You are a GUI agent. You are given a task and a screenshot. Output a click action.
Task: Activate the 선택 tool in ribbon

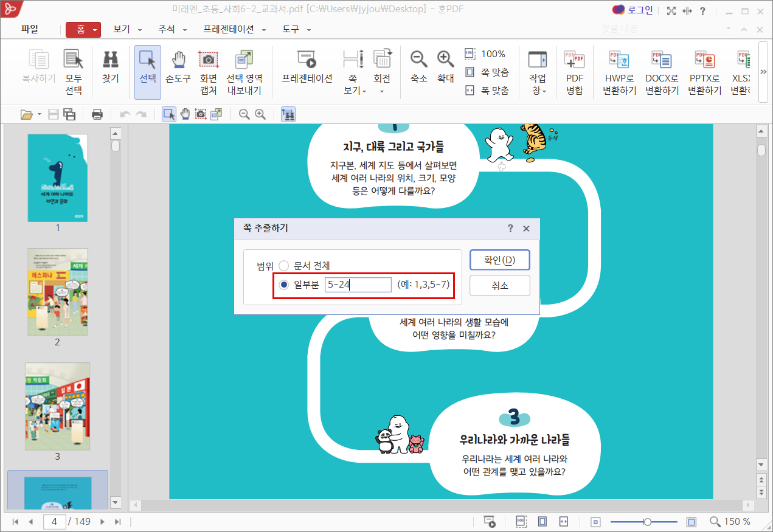[148, 72]
